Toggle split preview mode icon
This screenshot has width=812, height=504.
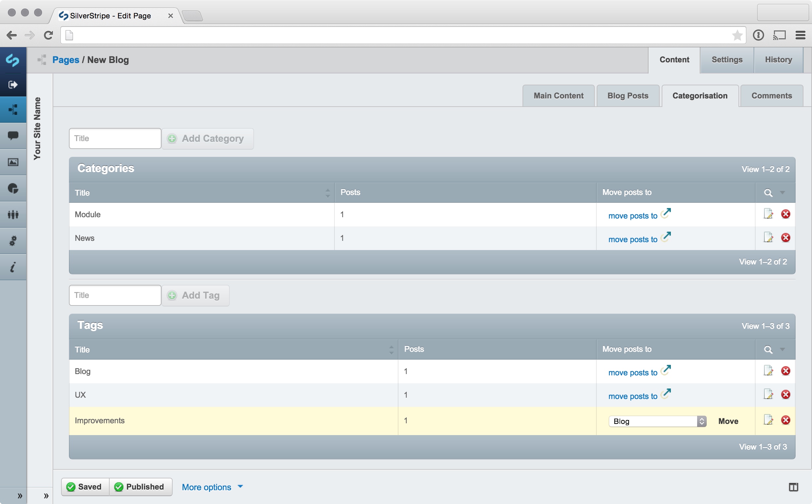tap(793, 487)
